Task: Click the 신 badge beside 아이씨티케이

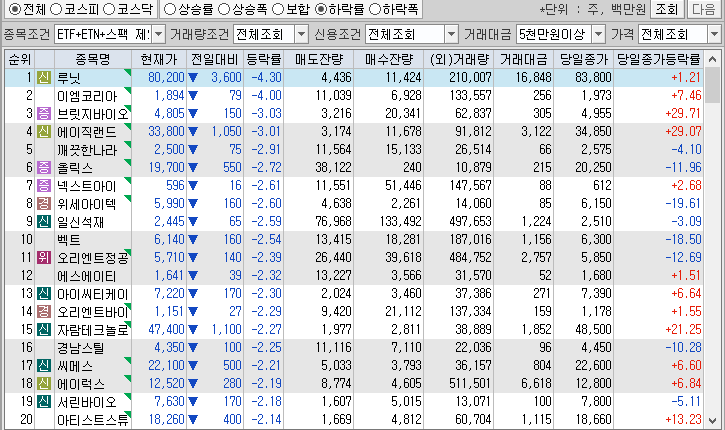Action: [44, 293]
